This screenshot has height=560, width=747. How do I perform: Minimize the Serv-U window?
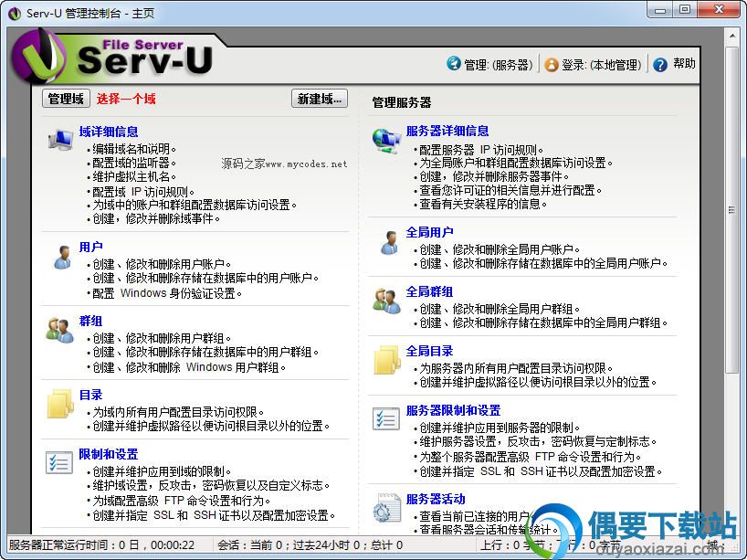point(660,10)
